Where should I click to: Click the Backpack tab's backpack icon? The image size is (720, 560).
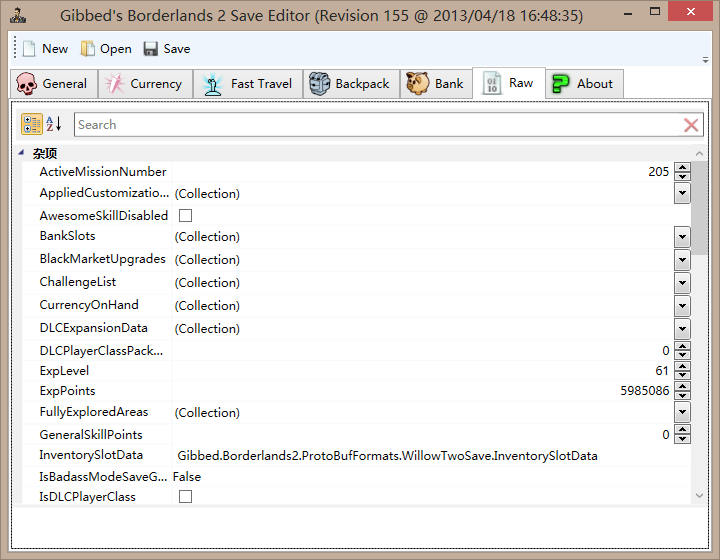(319, 84)
